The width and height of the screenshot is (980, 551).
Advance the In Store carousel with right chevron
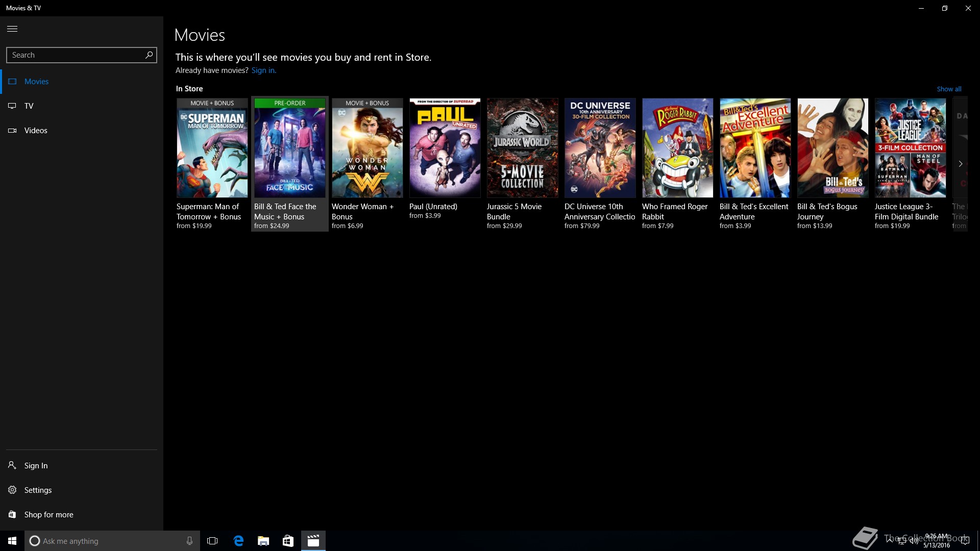pos(960,164)
